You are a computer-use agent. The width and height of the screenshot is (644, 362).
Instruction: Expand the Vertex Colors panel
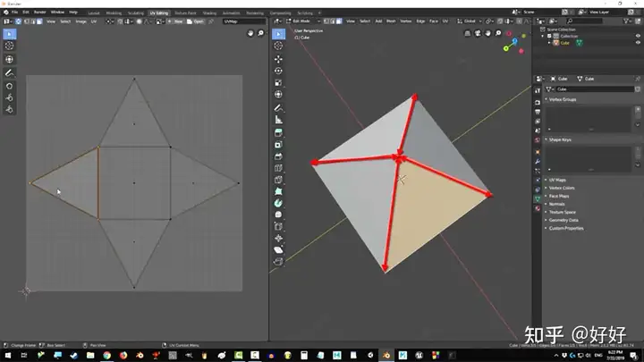[563, 188]
